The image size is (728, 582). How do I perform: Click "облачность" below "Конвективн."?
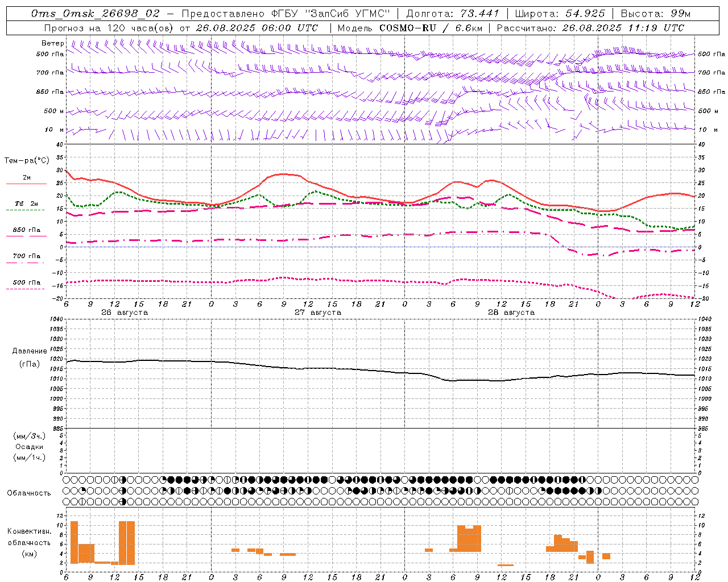coord(29,543)
